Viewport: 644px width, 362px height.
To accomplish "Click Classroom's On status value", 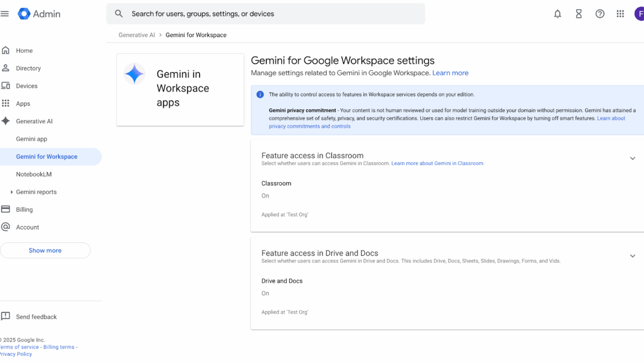I will [x=265, y=196].
